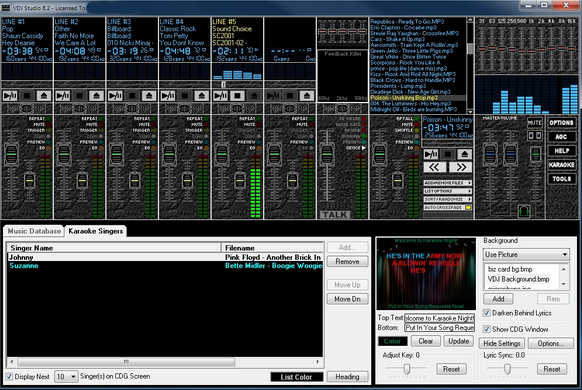Screen dimensions: 582x390
Task: Click Hide Settings button
Action: tap(502, 344)
